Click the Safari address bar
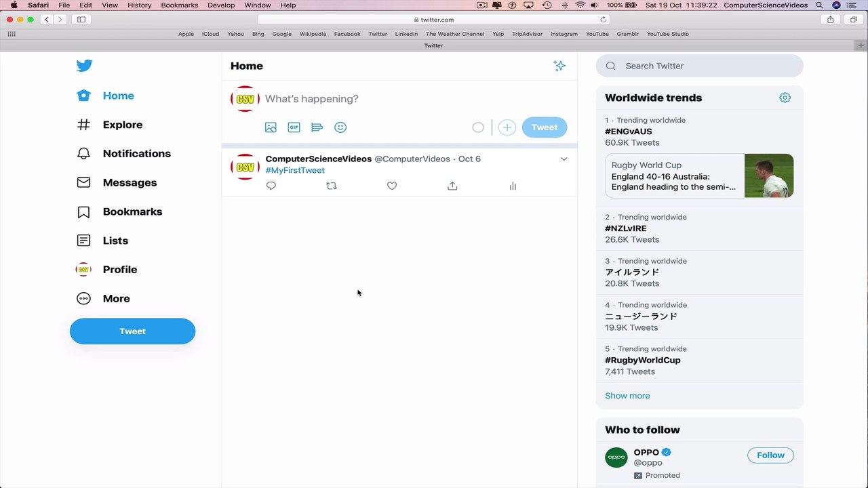 coord(434,20)
